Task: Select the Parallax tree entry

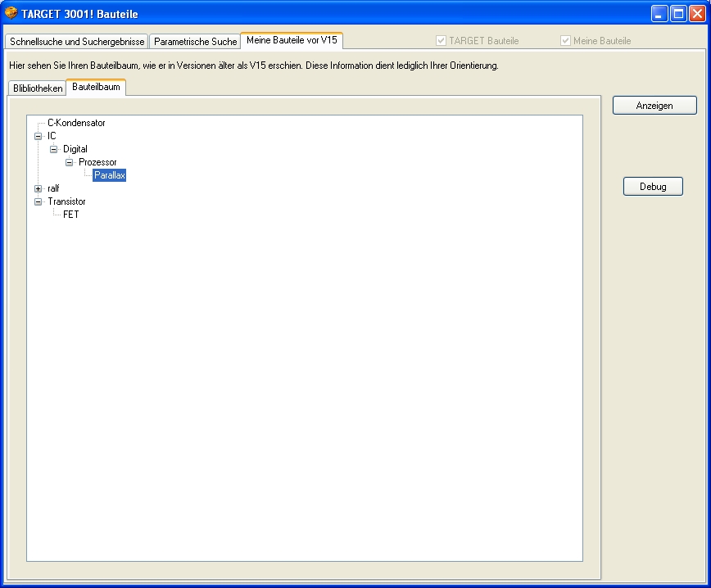Action: [x=109, y=175]
